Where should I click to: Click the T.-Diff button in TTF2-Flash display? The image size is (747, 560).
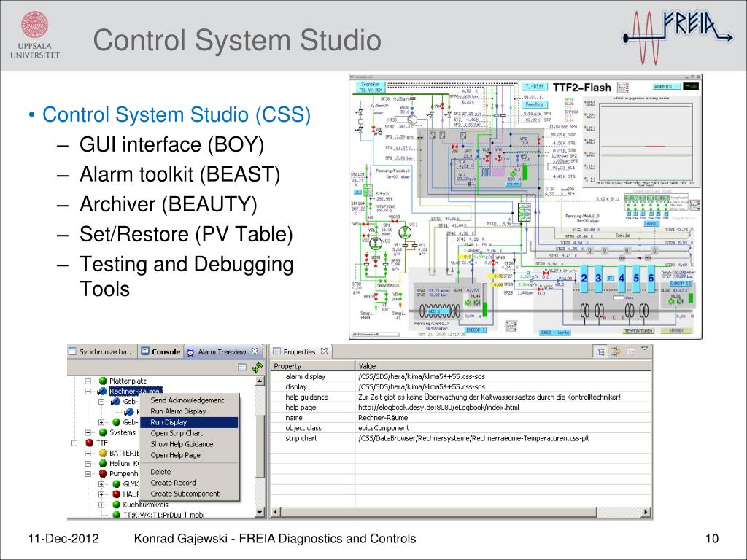pyautogui.click(x=535, y=87)
